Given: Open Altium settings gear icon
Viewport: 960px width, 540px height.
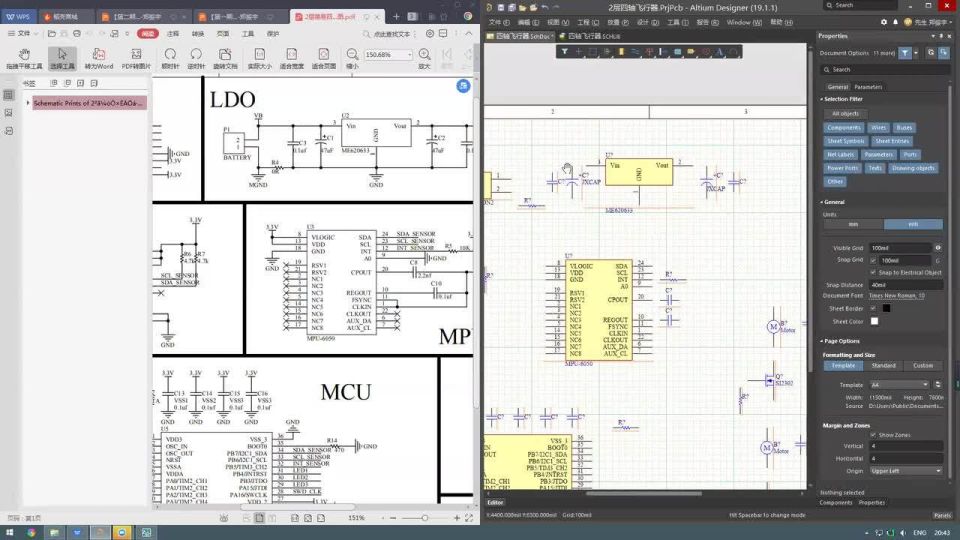Looking at the screenshot, I should (x=883, y=22).
